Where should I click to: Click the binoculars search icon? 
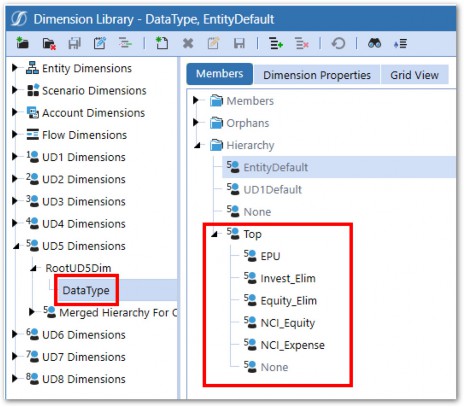[374, 43]
